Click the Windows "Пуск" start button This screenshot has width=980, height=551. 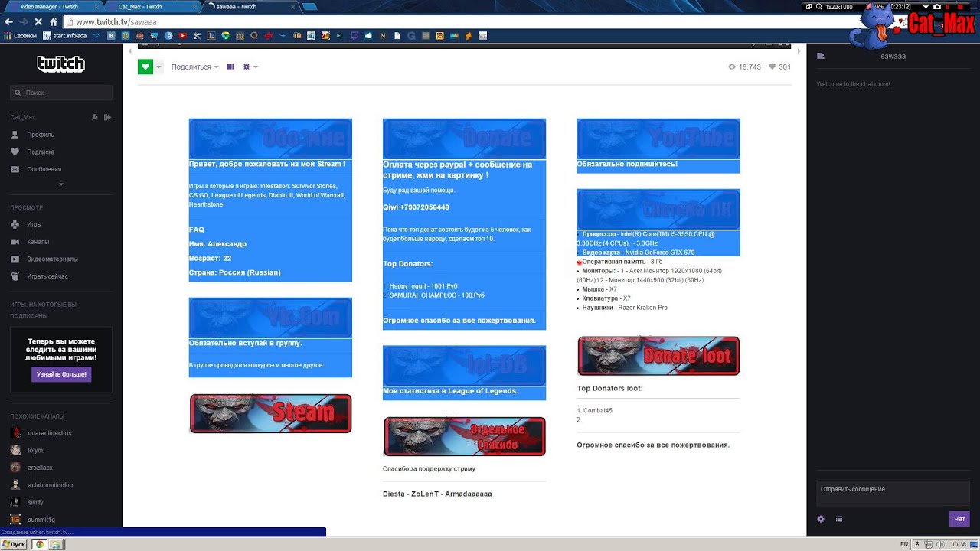(14, 544)
